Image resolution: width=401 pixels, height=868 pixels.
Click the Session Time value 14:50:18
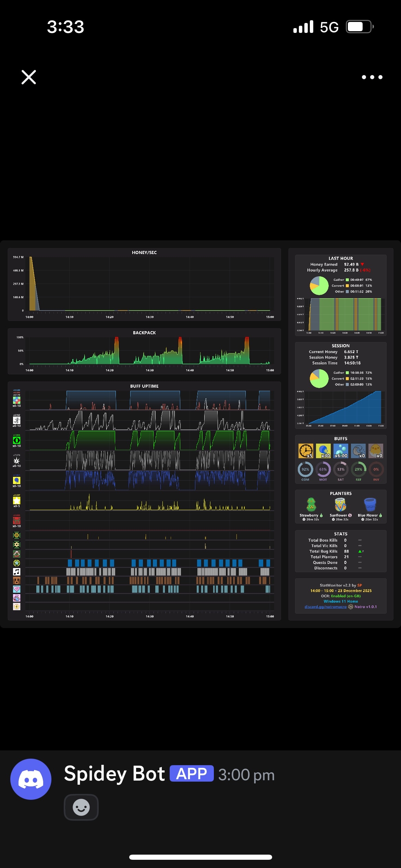pos(352,363)
